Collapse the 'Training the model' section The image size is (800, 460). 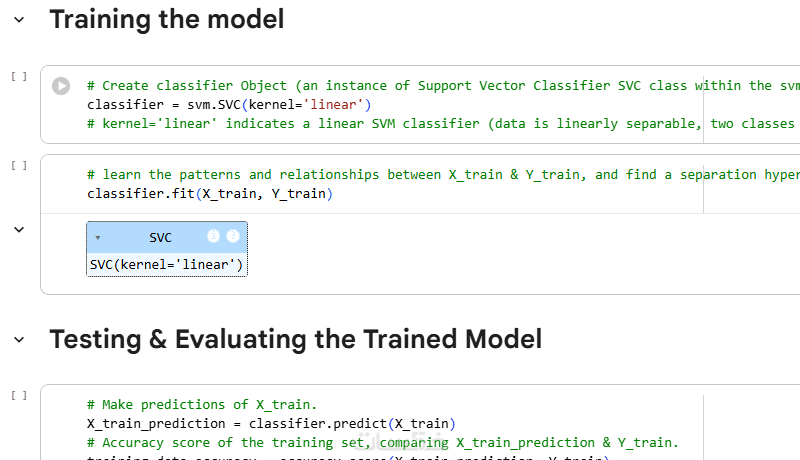pyautogui.click(x=18, y=19)
